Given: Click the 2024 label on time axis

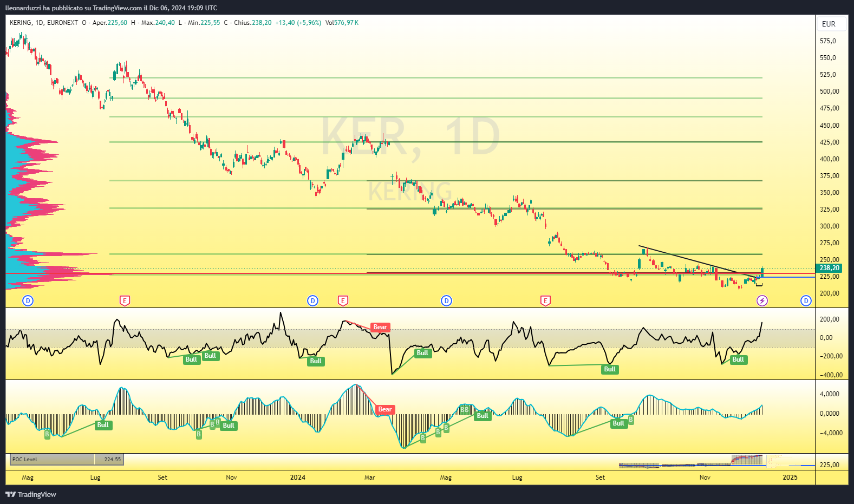Looking at the screenshot, I should (297, 477).
